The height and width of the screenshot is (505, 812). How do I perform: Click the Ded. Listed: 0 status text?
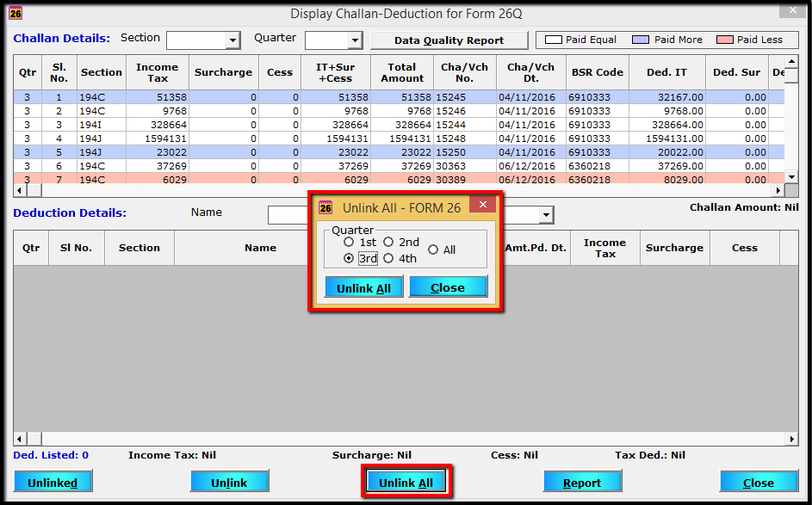pos(51,455)
